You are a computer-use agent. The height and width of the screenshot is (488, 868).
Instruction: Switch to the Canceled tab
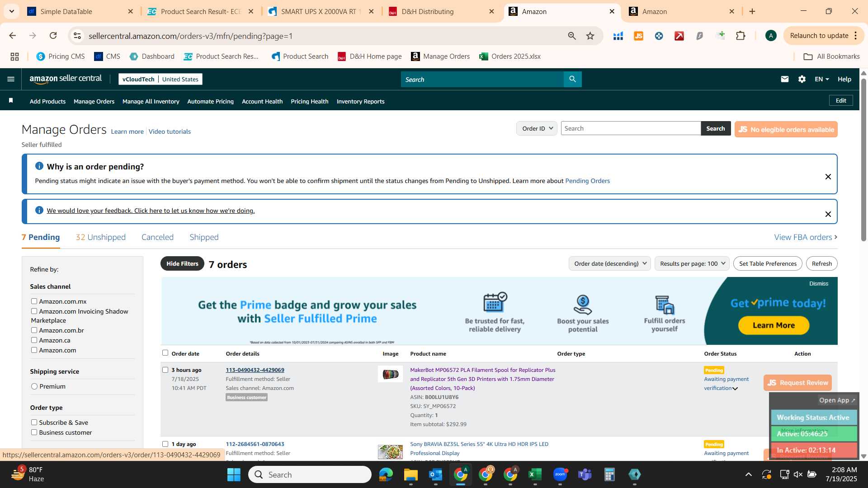157,237
